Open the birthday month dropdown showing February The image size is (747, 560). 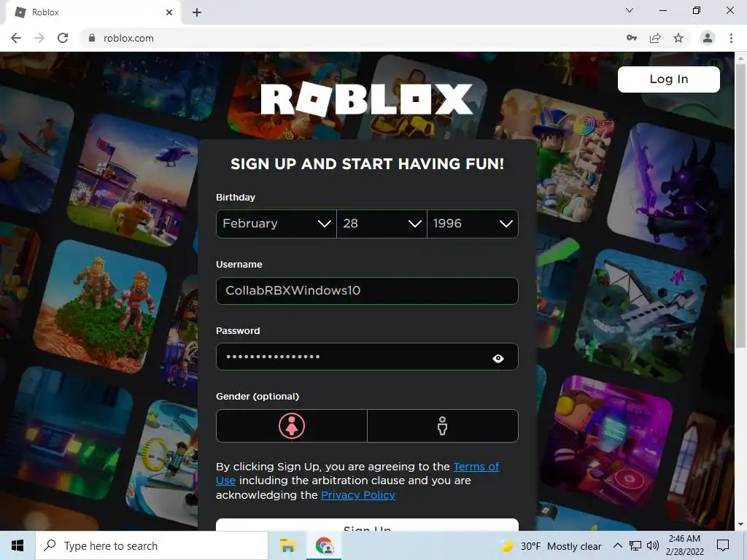tap(276, 223)
